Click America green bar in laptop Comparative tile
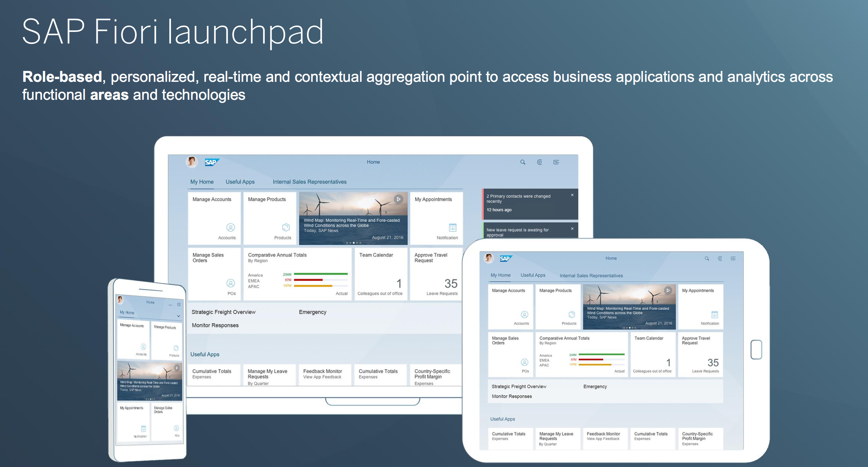The width and height of the screenshot is (868, 467). coord(321,274)
